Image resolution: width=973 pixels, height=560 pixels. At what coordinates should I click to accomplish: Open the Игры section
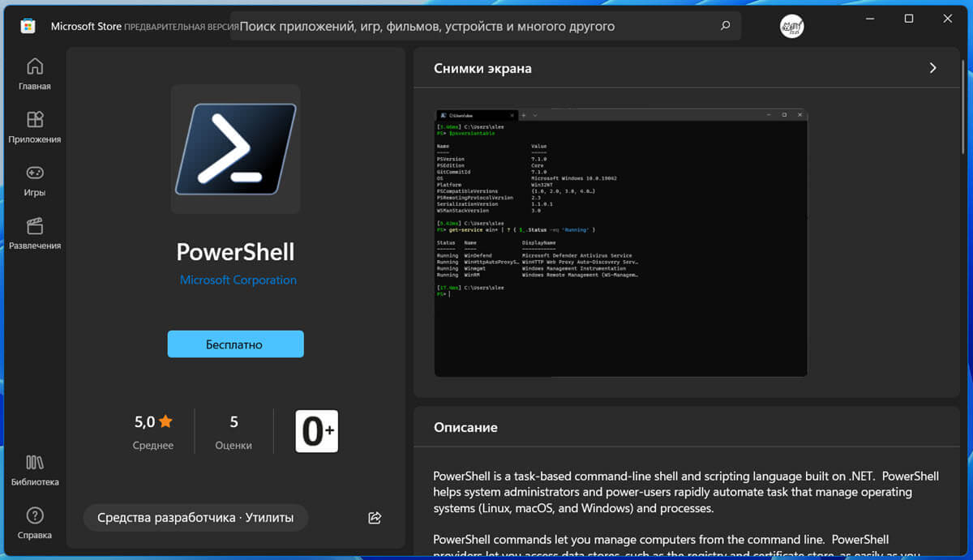click(x=34, y=181)
